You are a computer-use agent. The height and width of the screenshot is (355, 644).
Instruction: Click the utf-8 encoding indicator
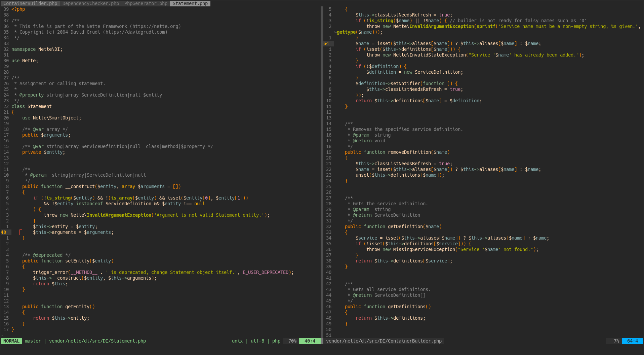[x=257, y=341]
